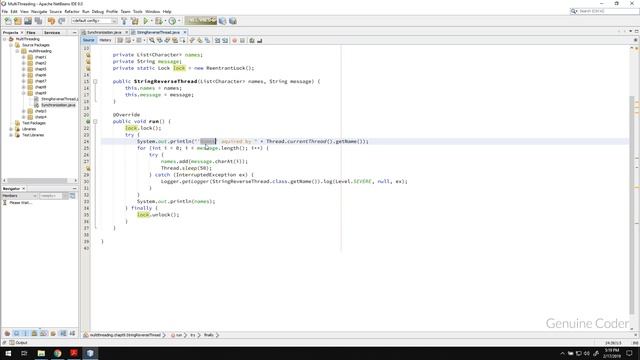Toggle Show Static Members navigator filter

pyautogui.click(x=25, y=333)
